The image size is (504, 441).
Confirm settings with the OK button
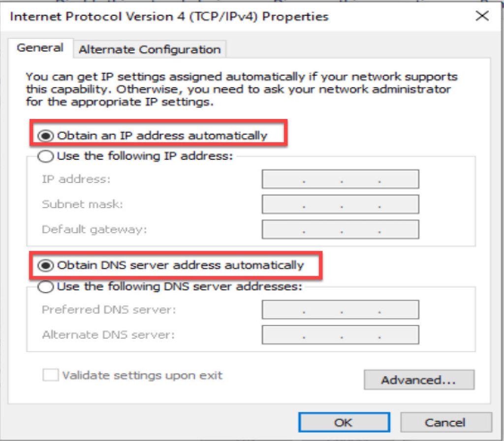coord(344,422)
